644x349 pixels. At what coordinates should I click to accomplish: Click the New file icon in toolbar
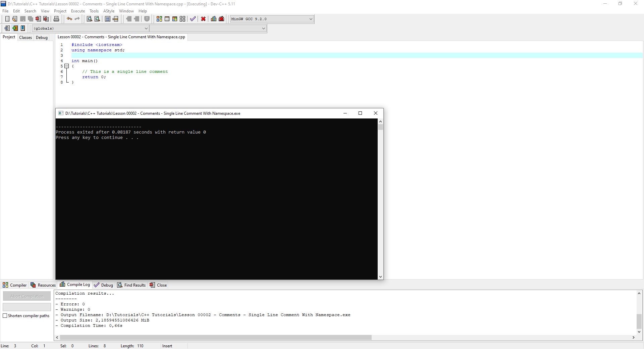click(x=7, y=19)
